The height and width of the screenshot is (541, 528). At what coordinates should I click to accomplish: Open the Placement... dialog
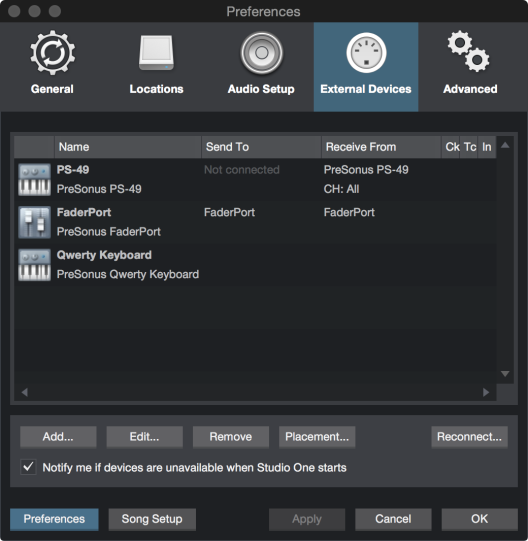pyautogui.click(x=317, y=437)
